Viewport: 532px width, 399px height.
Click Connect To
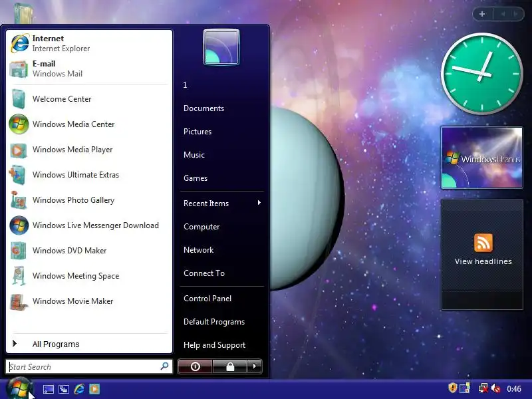pyautogui.click(x=221, y=273)
